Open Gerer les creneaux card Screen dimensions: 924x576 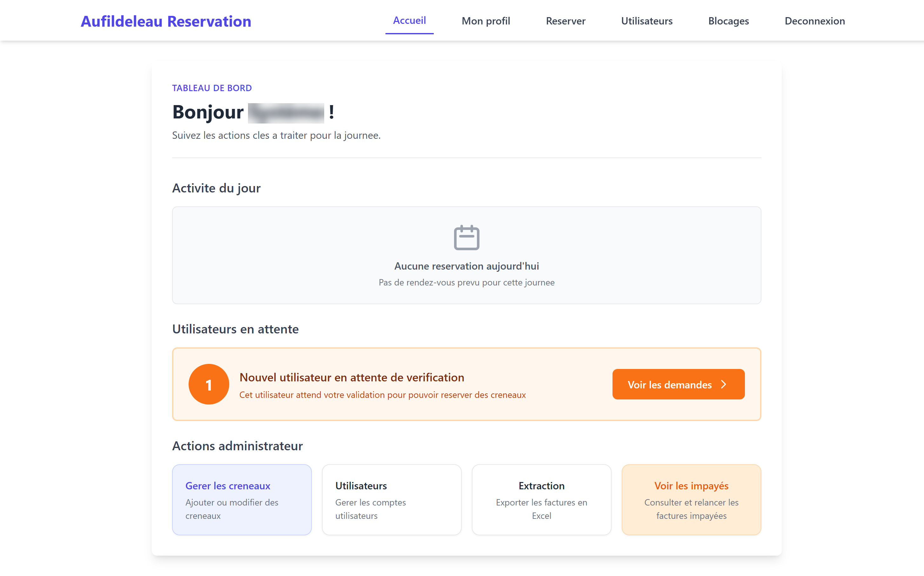[241, 499]
